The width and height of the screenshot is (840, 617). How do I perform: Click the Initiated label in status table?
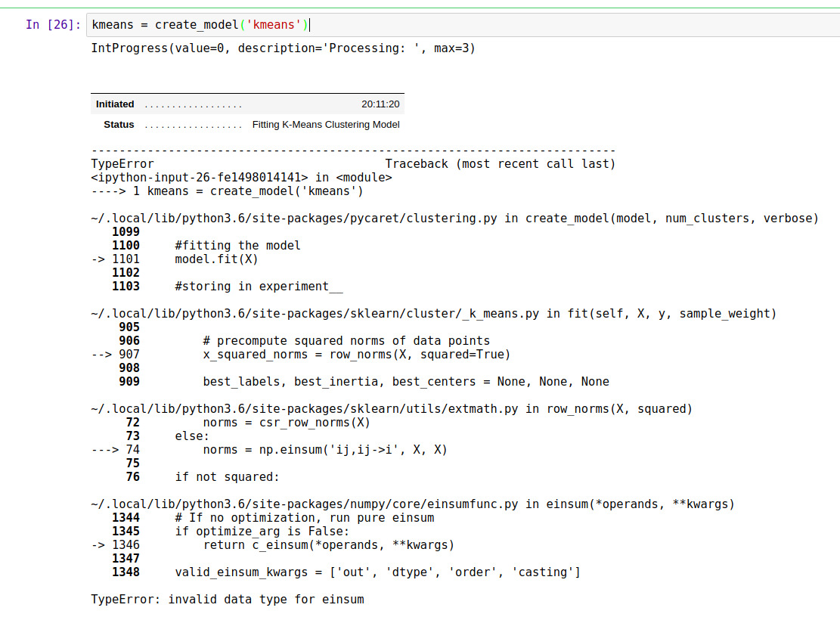(x=114, y=104)
